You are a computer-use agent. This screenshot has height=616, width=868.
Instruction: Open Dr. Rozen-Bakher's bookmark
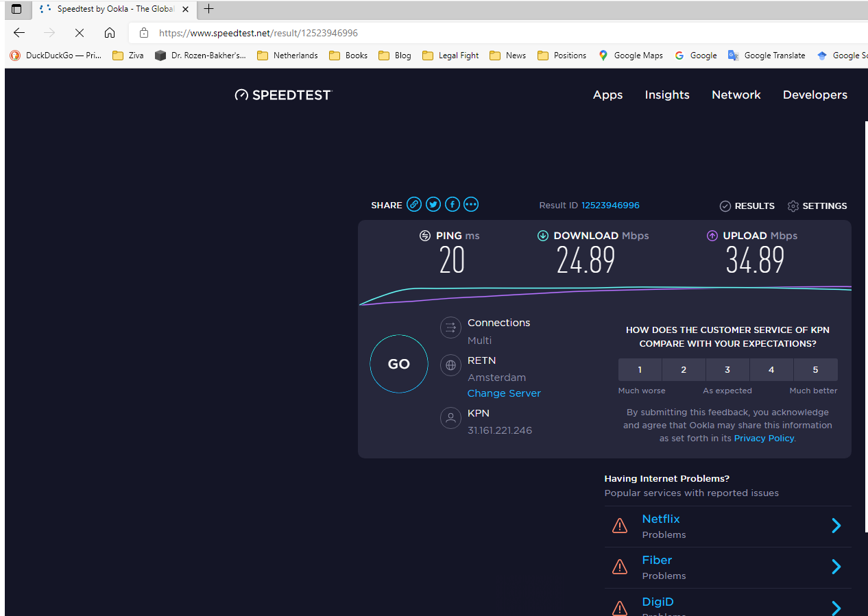coord(200,56)
